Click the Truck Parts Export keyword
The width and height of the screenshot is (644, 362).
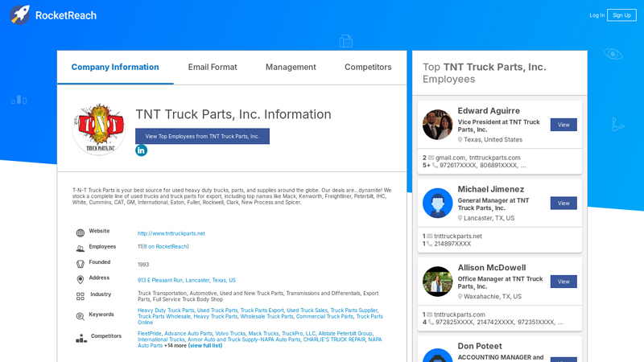click(x=262, y=311)
